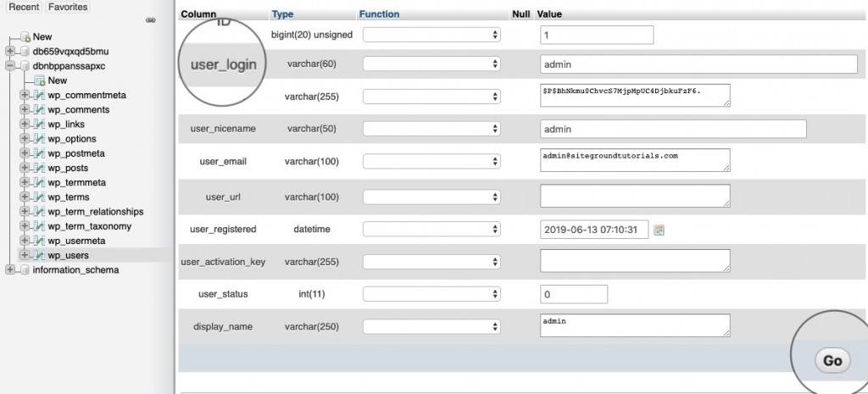The height and width of the screenshot is (394, 868).
Task: Collapse the dbnbppanssapxc database node
Action: point(10,66)
